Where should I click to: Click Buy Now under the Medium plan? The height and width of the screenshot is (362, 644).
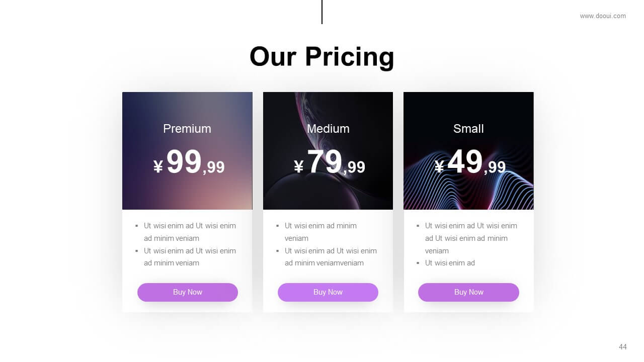pyautogui.click(x=328, y=292)
